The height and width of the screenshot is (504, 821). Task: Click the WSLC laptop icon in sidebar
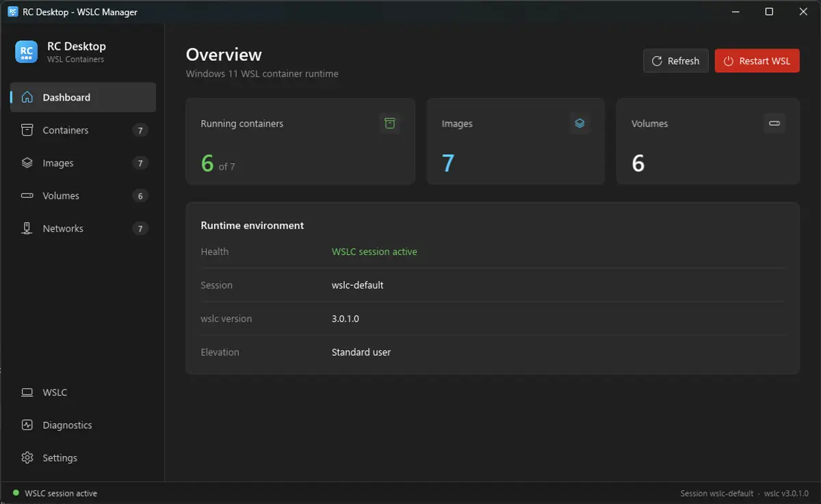coord(27,393)
